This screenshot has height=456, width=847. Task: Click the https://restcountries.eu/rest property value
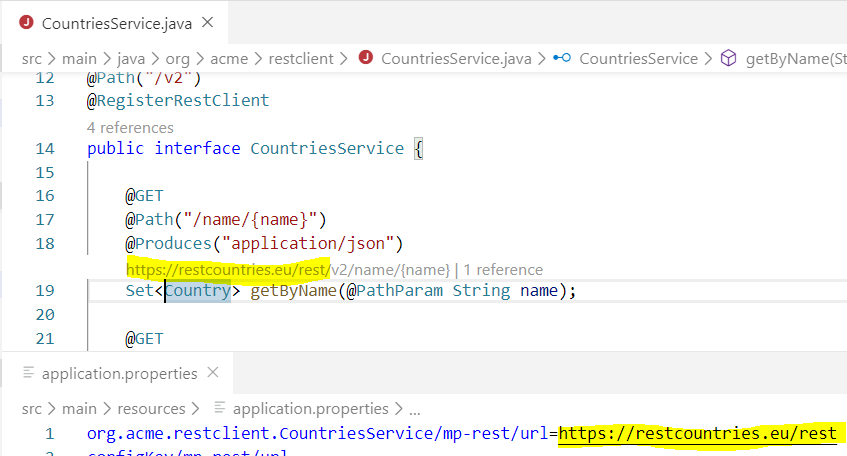coord(697,433)
